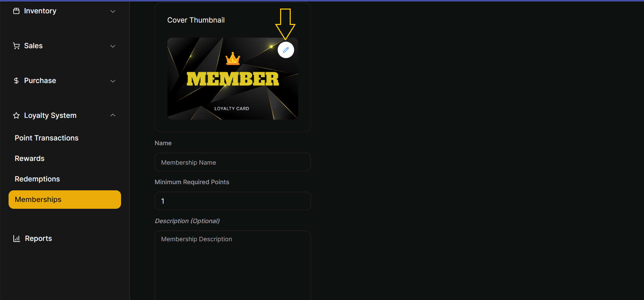Click the Member loyalty card thumbnail

pyautogui.click(x=233, y=79)
